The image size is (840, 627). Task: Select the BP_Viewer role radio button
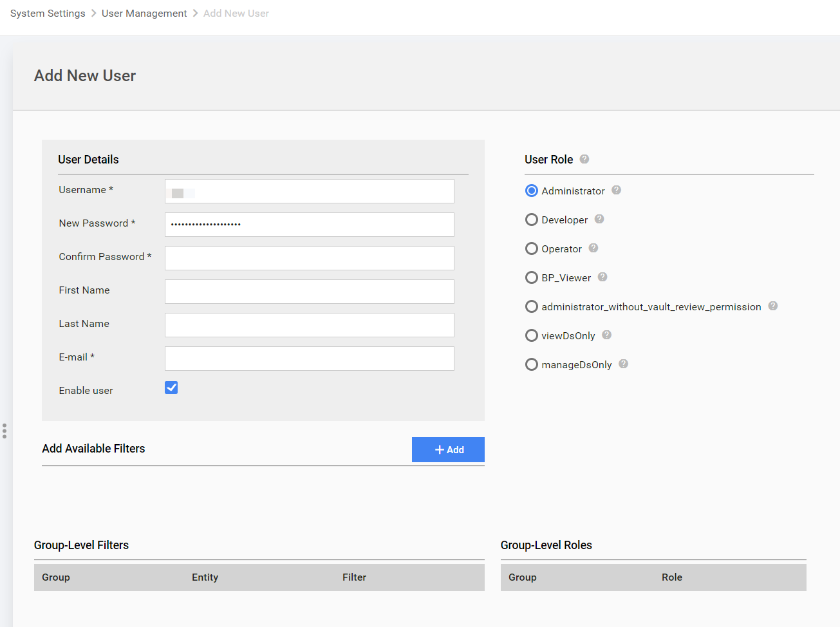[x=532, y=277]
